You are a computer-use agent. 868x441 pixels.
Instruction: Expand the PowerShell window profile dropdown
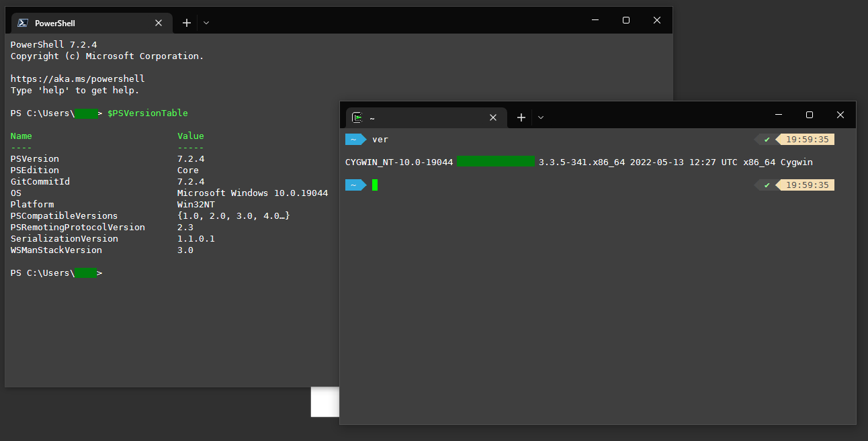[206, 23]
